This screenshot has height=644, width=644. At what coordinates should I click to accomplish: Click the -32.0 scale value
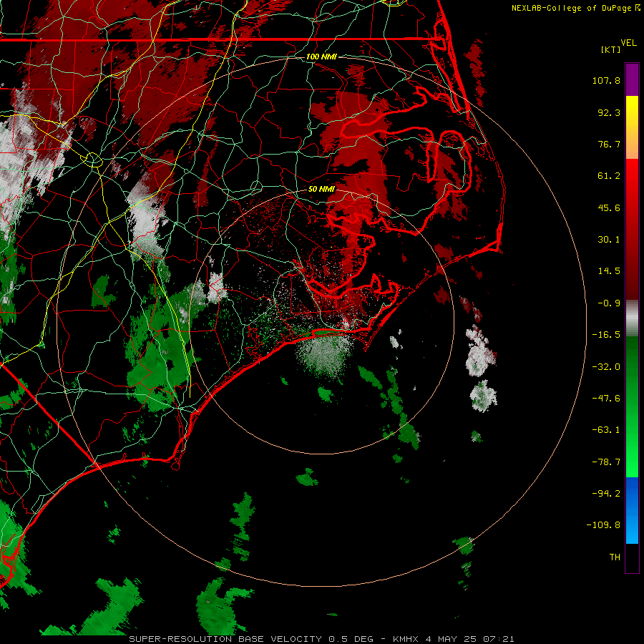tap(606, 367)
